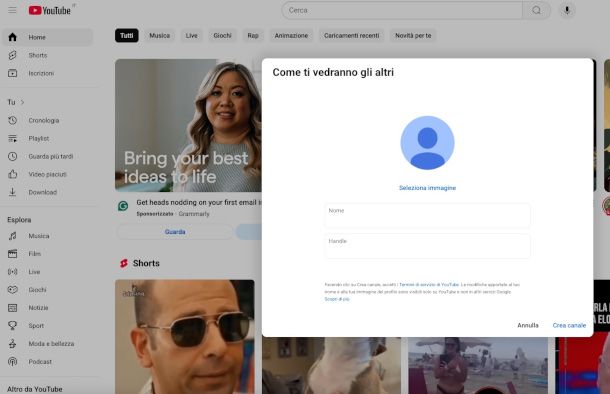Open the Grammarly ad thumbnail
Screen dimensions: 610x394
(x=188, y=125)
